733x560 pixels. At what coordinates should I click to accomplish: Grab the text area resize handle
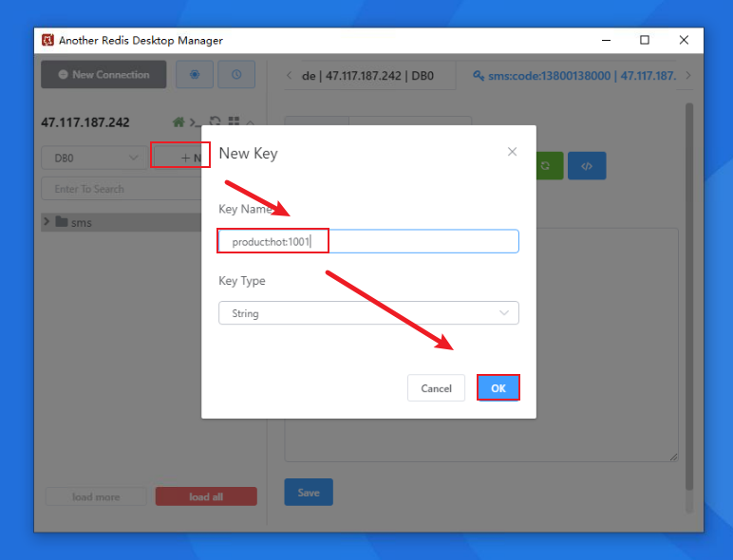click(x=673, y=457)
